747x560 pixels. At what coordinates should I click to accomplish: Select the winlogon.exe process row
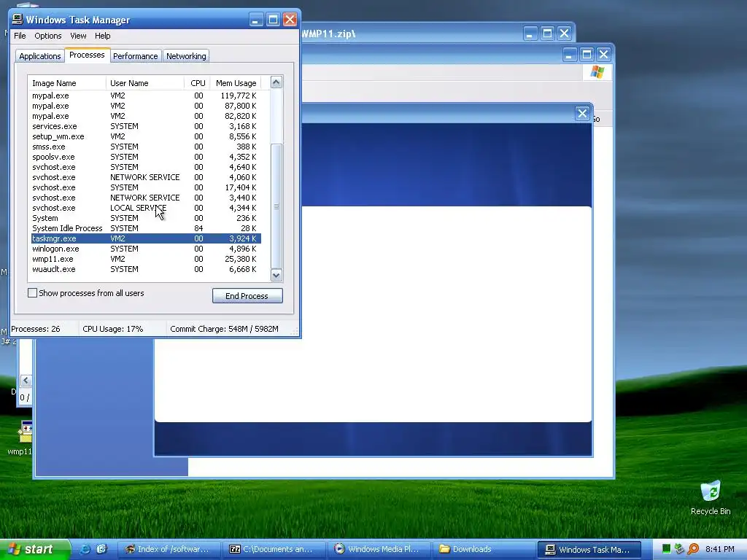click(x=146, y=249)
